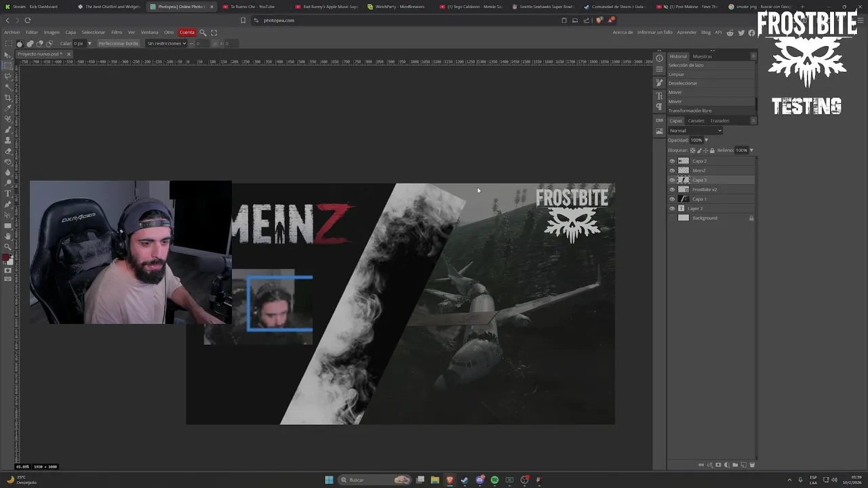The width and height of the screenshot is (868, 488).
Task: Open the Informar un fallo link
Action: coord(655,33)
